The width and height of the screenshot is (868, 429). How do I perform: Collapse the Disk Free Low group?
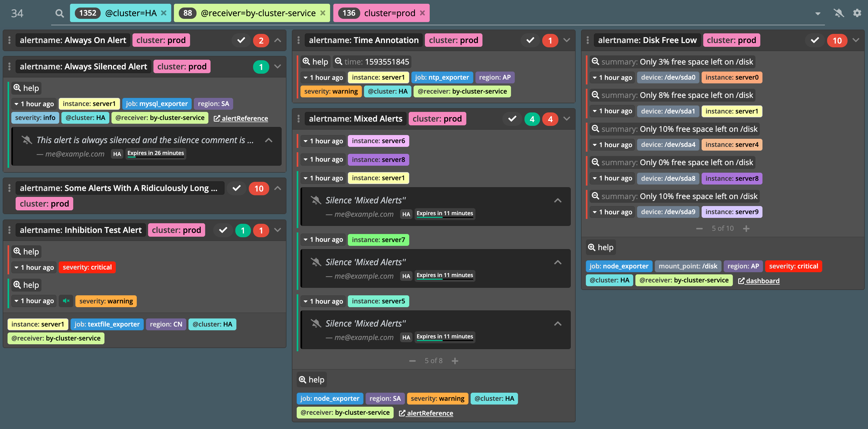pos(856,40)
